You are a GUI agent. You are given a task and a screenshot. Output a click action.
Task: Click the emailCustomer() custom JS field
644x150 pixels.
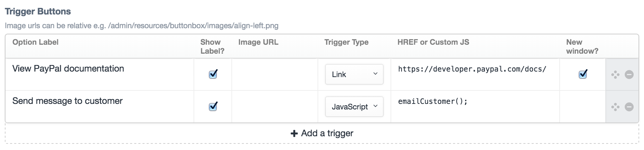(x=472, y=101)
